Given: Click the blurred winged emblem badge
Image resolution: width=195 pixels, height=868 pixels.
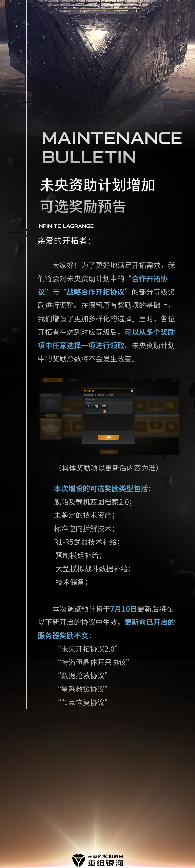Looking at the screenshot, I should [x=50, y=429].
